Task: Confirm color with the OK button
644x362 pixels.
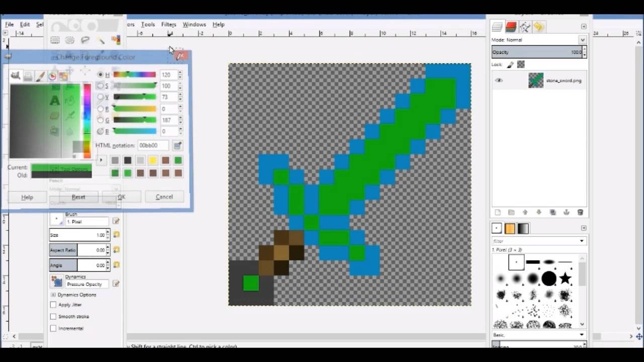Action: point(121,197)
